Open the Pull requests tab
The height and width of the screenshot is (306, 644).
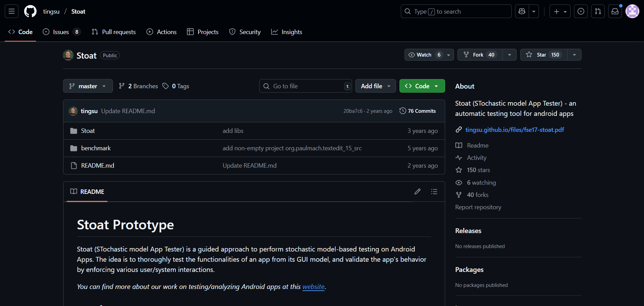(114, 32)
